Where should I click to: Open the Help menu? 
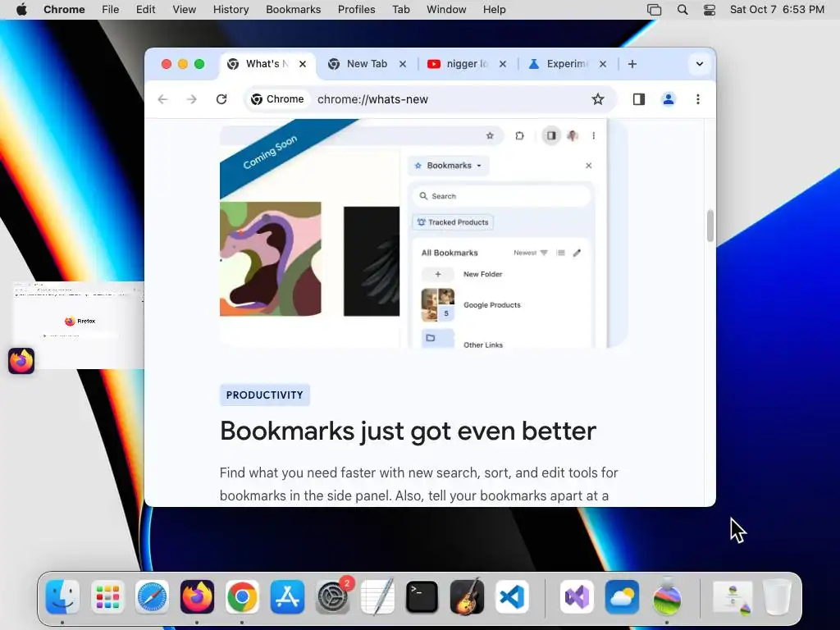[x=494, y=10]
